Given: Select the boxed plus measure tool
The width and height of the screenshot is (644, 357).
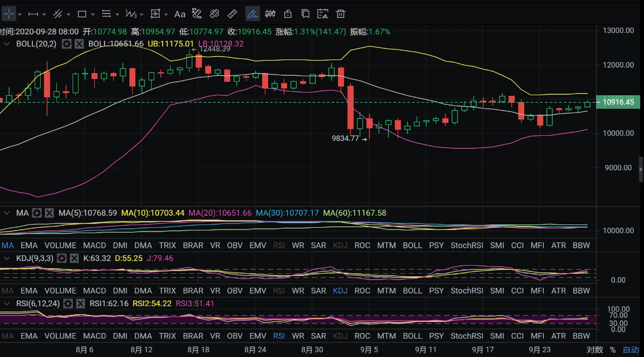Looking at the screenshot, I should tap(155, 14).
